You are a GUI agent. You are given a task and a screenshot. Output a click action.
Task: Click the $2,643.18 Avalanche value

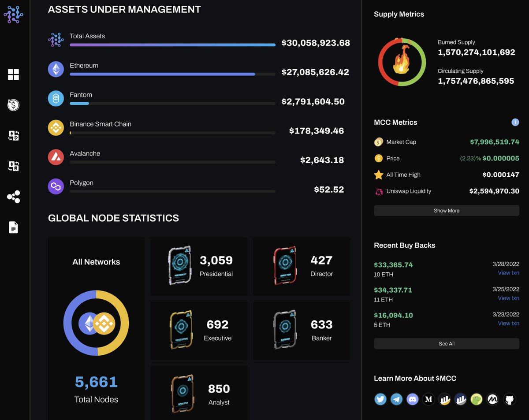tap(322, 160)
